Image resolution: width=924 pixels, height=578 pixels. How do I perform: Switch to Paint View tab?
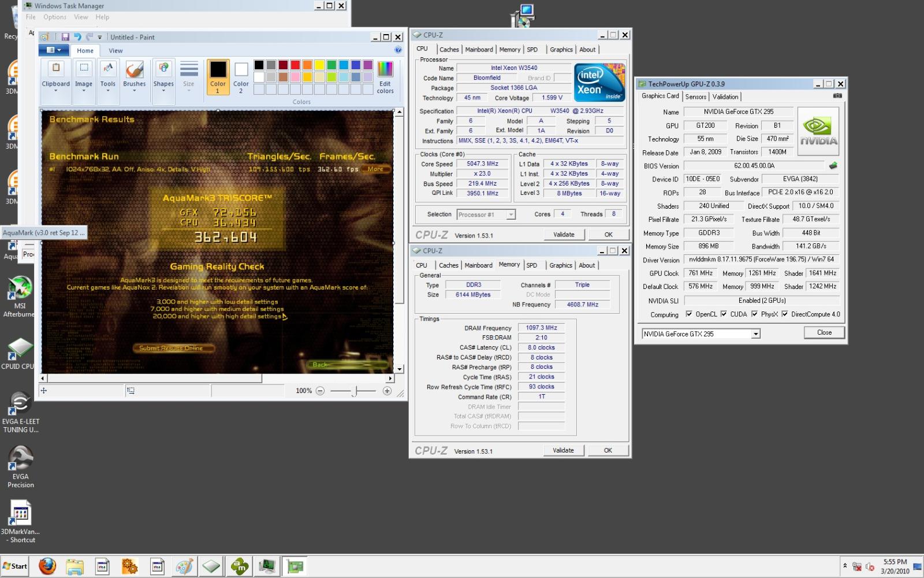[115, 51]
